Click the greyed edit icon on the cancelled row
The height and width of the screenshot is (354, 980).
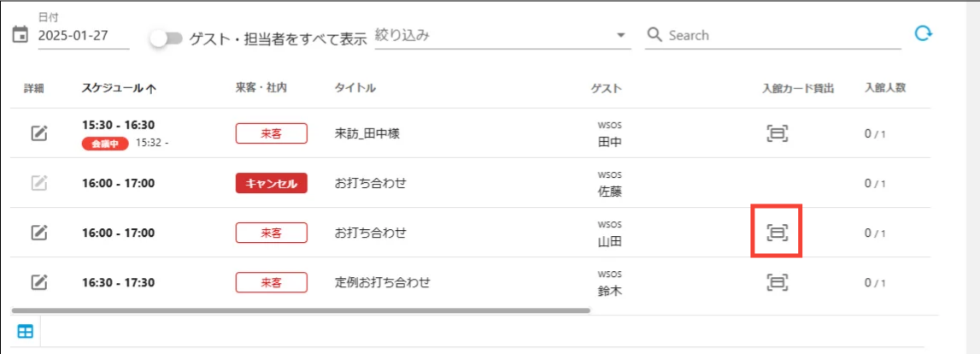point(39,183)
